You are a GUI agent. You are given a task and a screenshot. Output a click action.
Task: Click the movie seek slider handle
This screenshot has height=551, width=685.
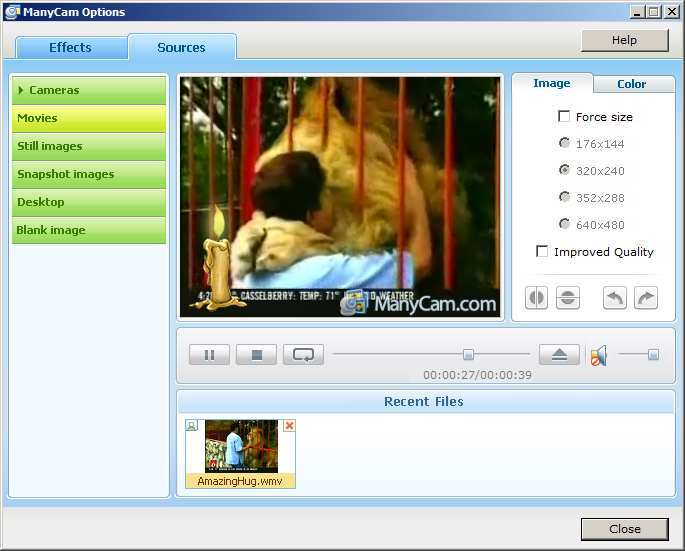[468, 354]
